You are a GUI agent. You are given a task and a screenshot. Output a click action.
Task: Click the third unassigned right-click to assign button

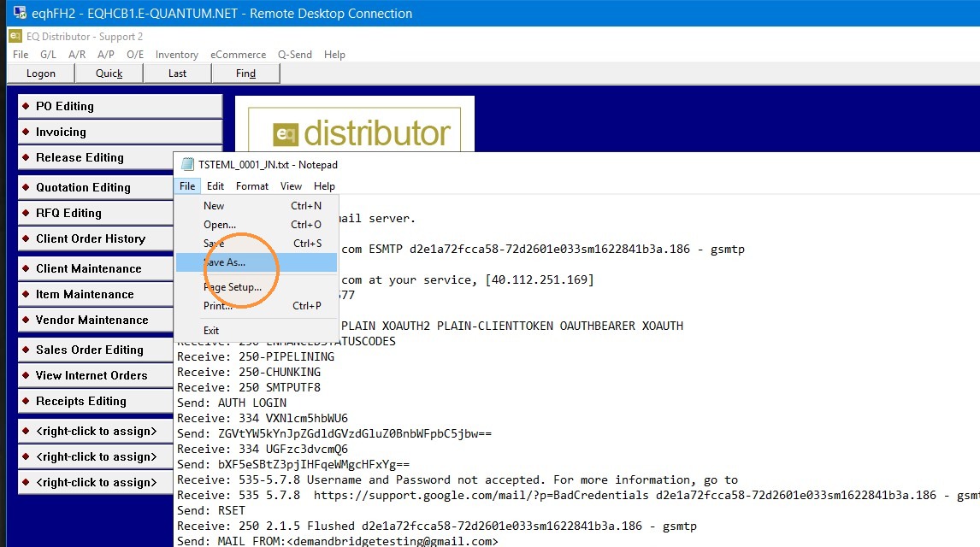pyautogui.click(x=96, y=482)
